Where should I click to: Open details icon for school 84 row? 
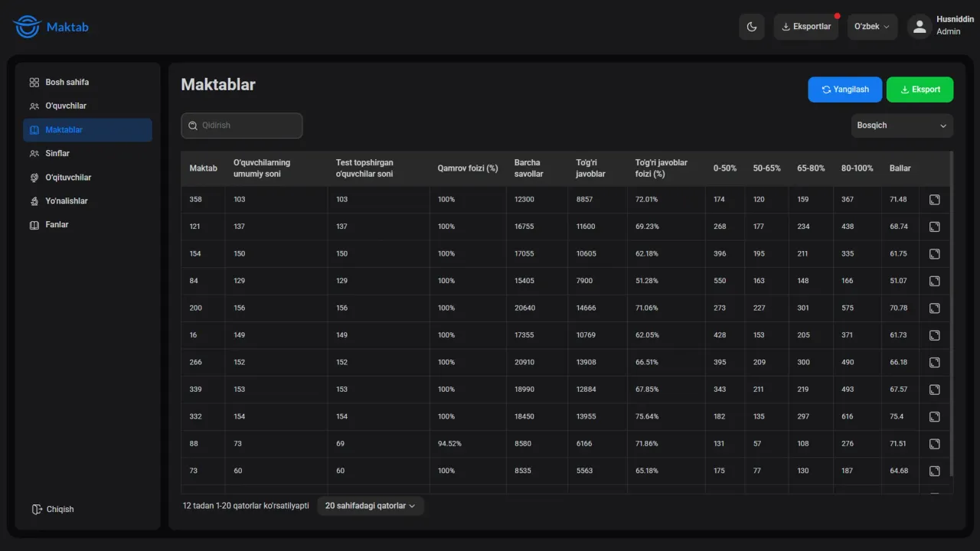point(934,281)
